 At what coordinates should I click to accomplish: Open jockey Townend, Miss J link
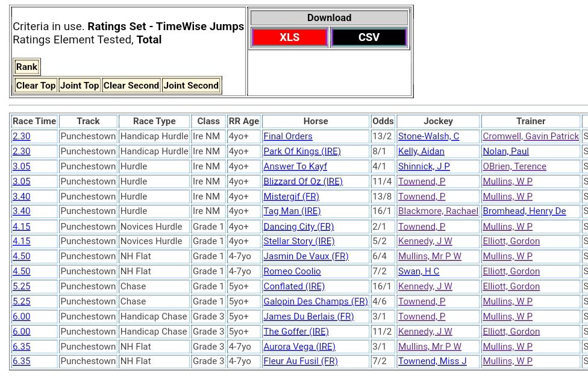[432, 361]
